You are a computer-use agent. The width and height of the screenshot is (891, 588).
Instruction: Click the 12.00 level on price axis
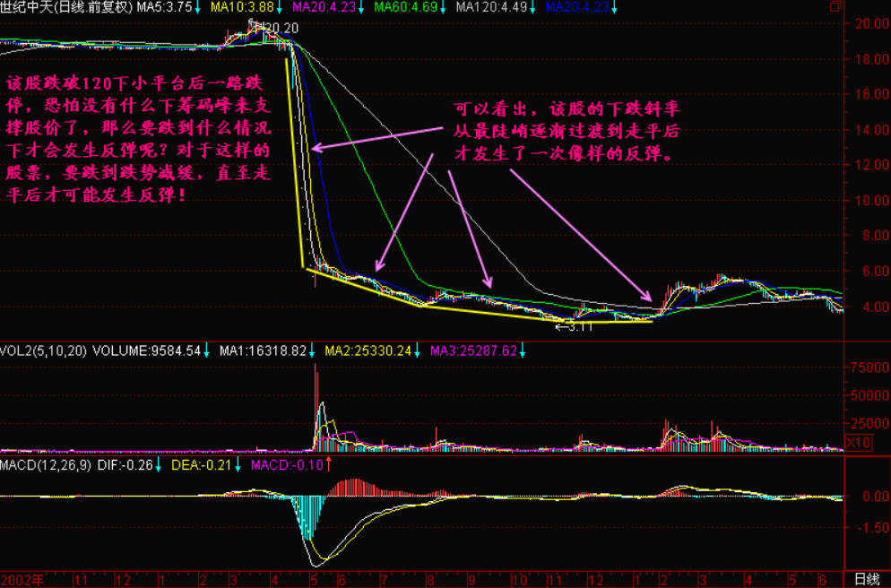point(868,165)
